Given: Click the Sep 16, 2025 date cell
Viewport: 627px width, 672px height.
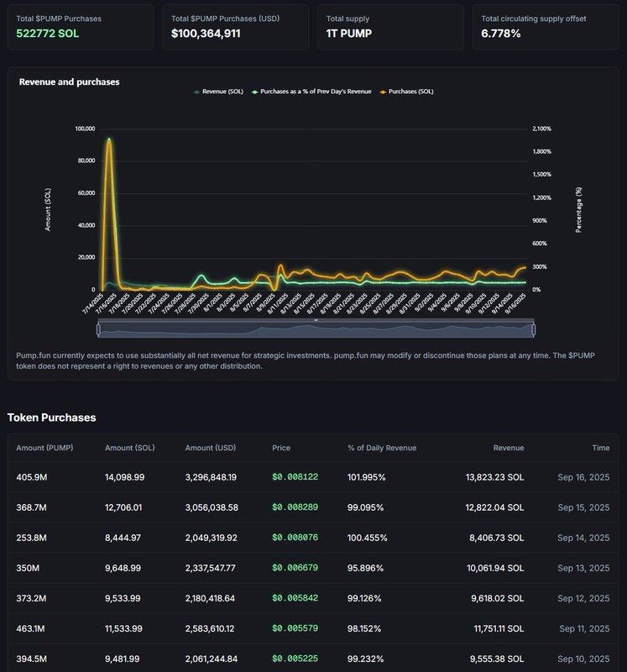Looking at the screenshot, I should tap(583, 477).
